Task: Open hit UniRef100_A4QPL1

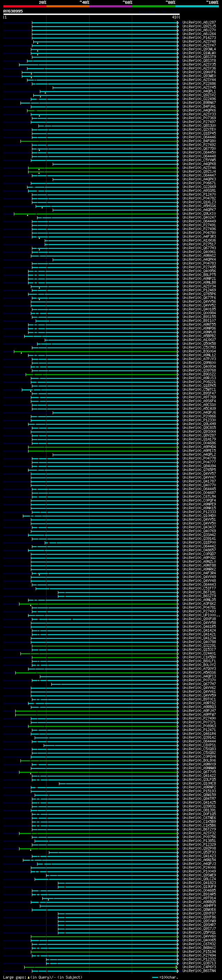Action: pyautogui.click(x=199, y=91)
